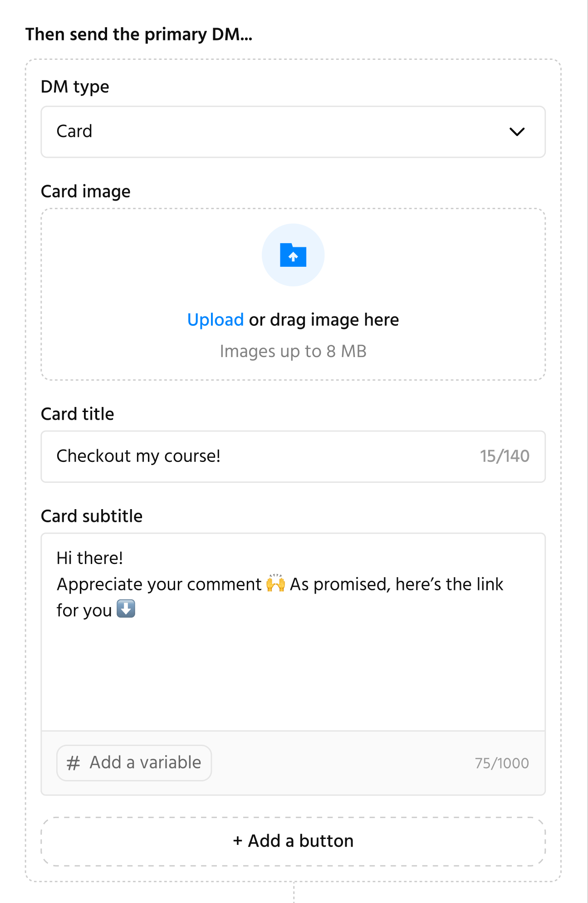Viewport: 588px width, 903px height.
Task: Click the 75/1000 character counter
Action: tap(502, 763)
